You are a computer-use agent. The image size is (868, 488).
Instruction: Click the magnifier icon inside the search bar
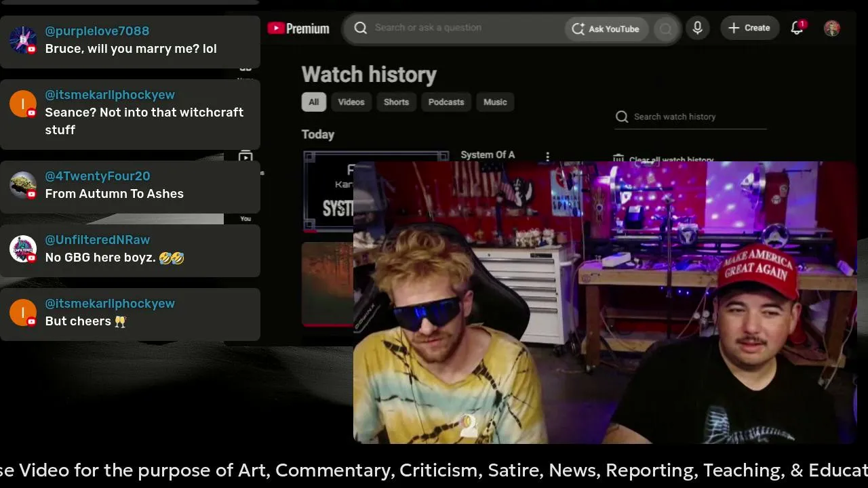pyautogui.click(x=361, y=28)
